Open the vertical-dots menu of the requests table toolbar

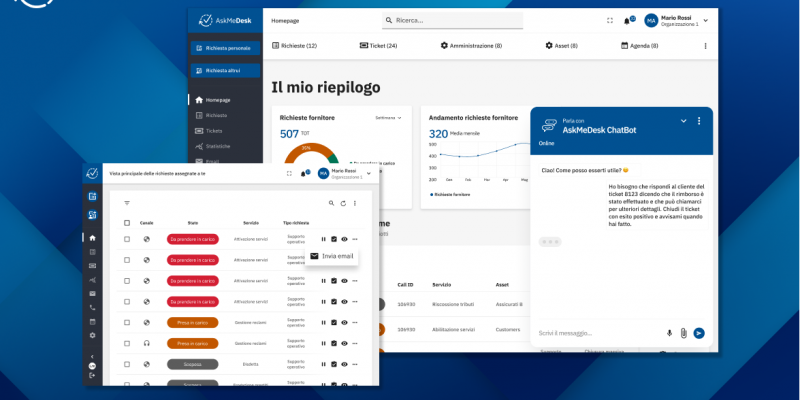(355, 203)
